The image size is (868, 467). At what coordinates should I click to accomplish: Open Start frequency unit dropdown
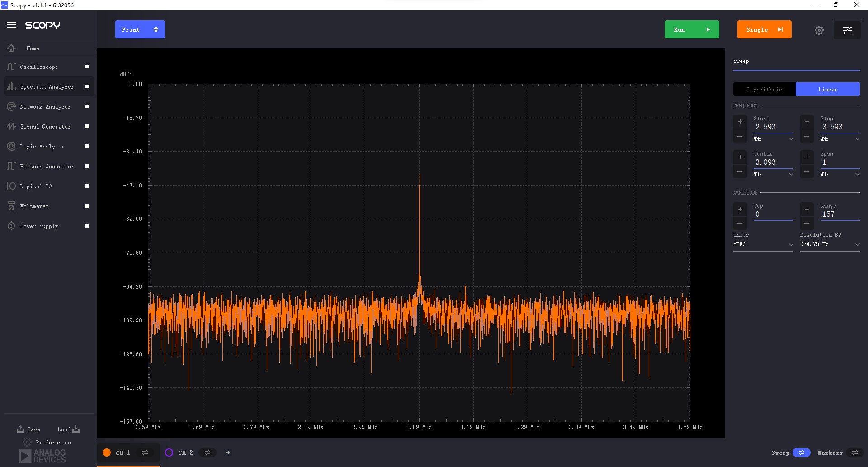(x=773, y=139)
